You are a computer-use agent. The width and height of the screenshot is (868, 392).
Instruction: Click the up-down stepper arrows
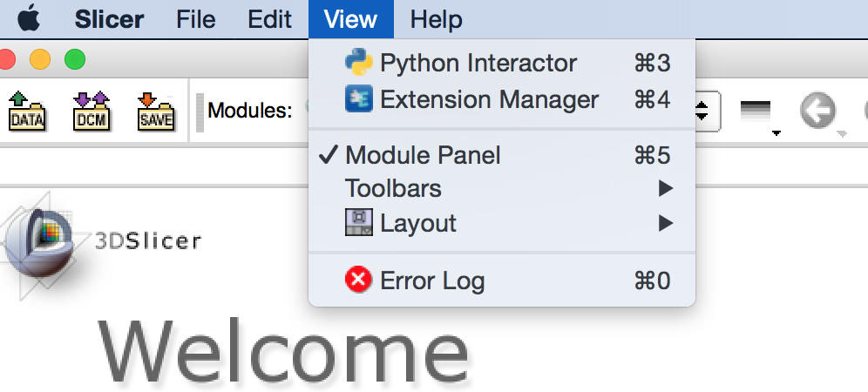pos(702,111)
